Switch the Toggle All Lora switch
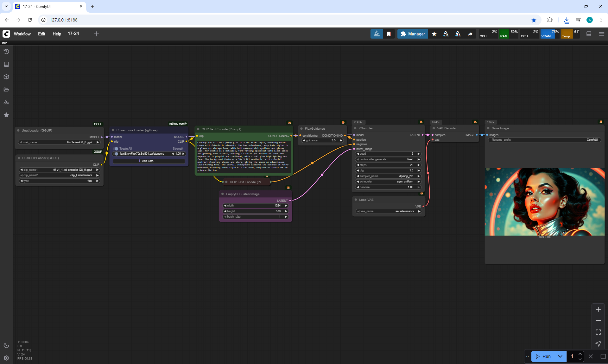 [116, 149]
